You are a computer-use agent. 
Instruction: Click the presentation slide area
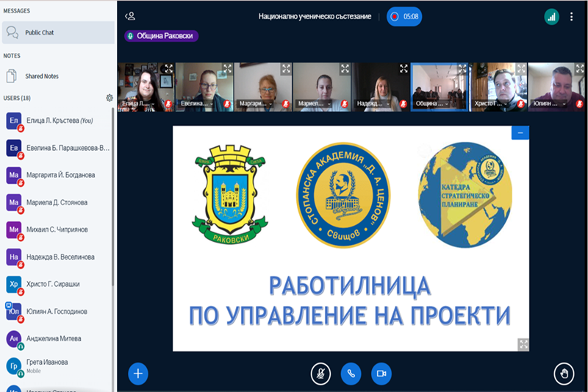coord(351,238)
